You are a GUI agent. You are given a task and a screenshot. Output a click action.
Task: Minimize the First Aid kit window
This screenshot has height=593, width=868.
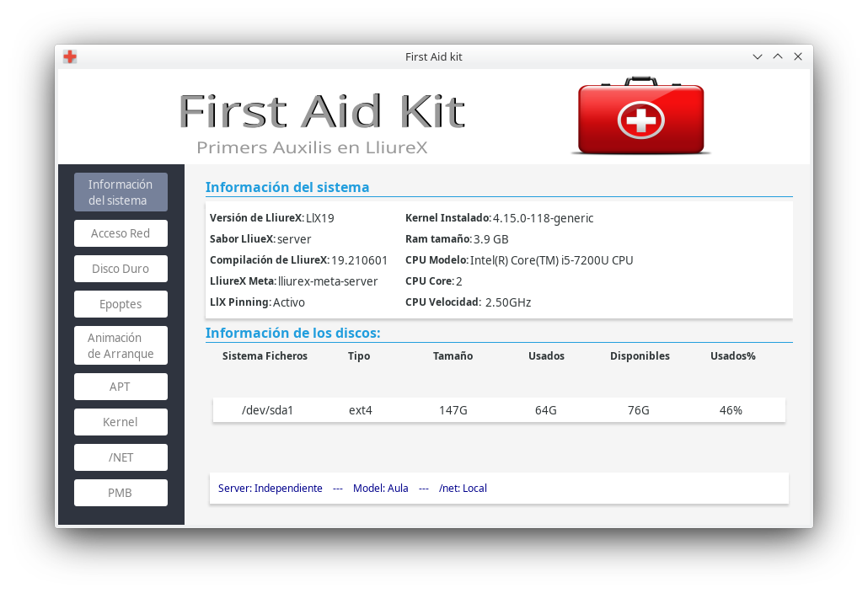click(x=758, y=56)
